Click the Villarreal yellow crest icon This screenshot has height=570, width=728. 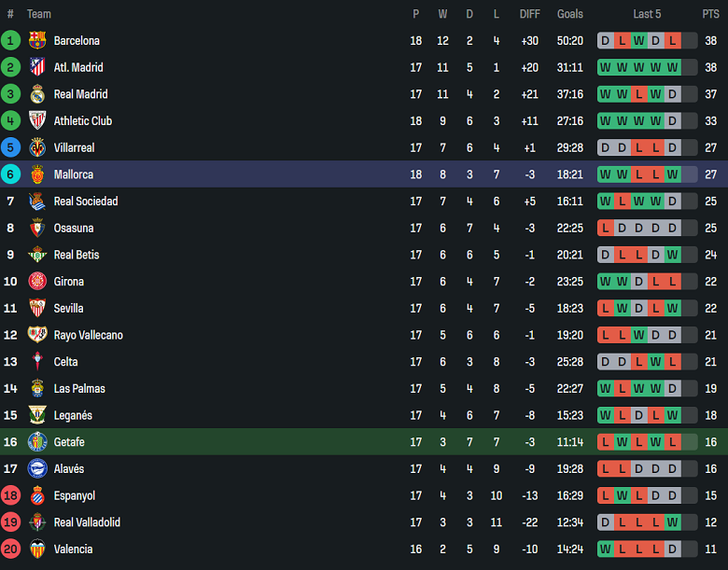pos(37,147)
